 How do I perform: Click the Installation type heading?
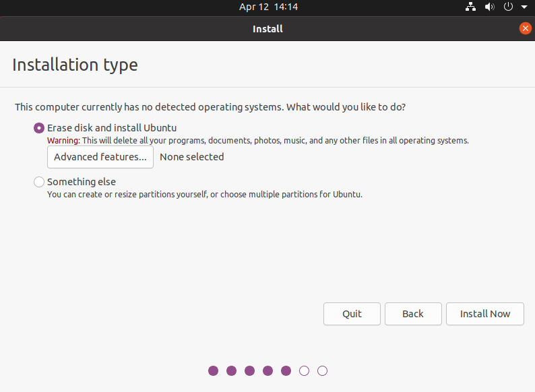point(75,65)
